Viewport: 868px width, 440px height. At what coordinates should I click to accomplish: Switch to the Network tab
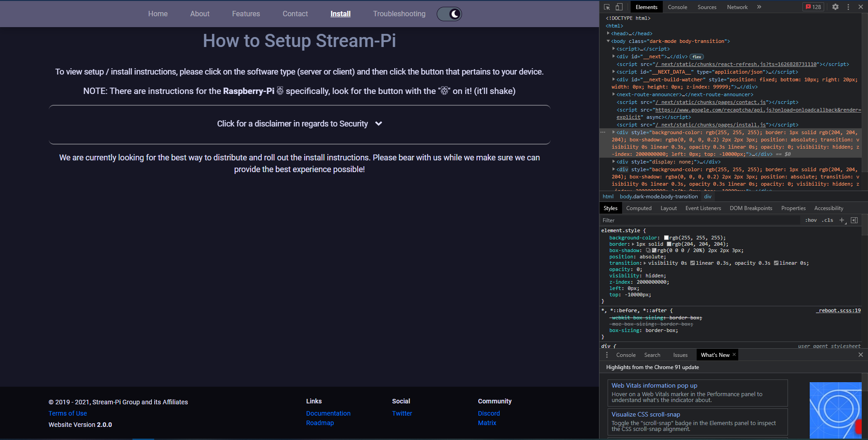[737, 7]
